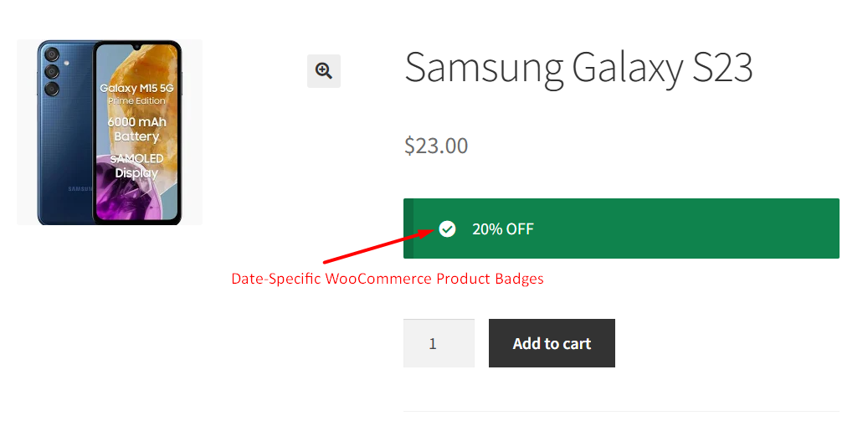Click the Prime Edition text on phone image
This screenshot has height=421, width=868.
[136, 100]
